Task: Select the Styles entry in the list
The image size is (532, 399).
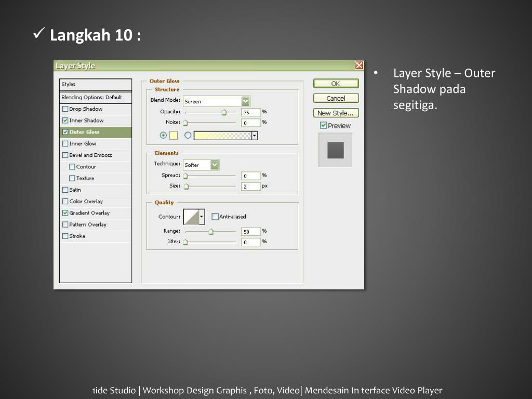Action: (x=96, y=84)
